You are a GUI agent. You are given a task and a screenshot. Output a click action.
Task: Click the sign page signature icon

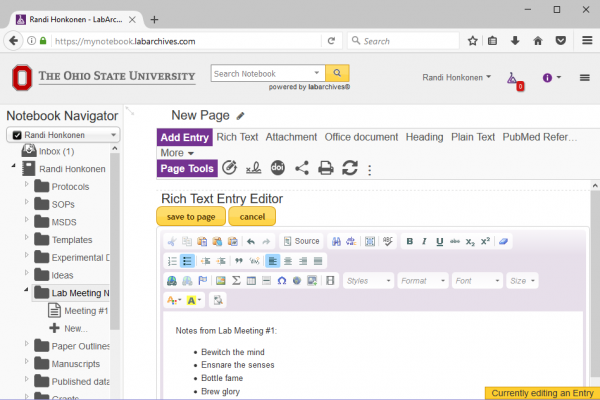(x=253, y=168)
